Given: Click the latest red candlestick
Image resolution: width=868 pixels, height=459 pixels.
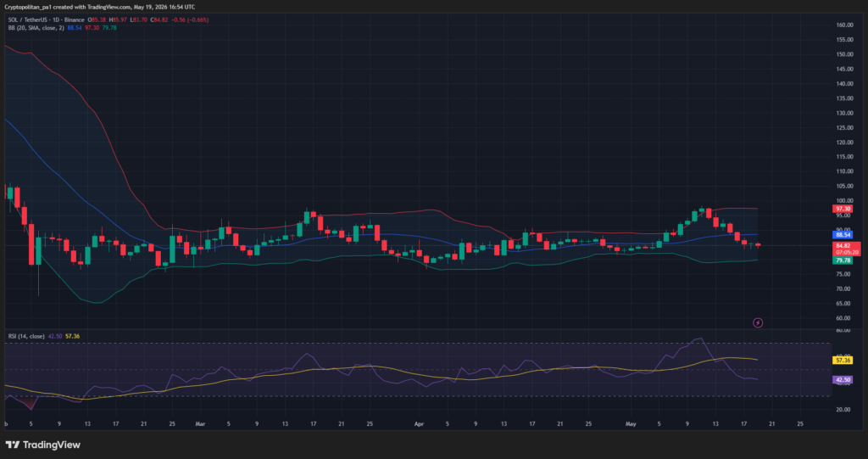Looking at the screenshot, I should 758,244.
